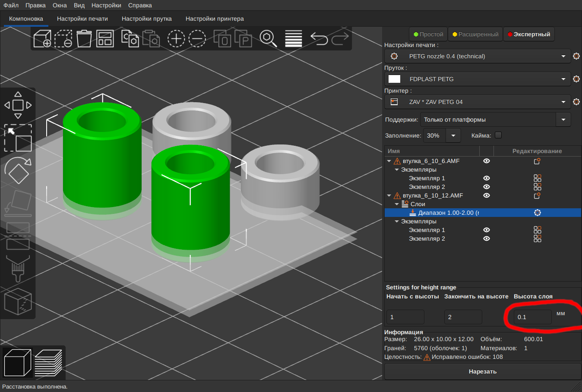Copy the selected object
Screen dimensions: 582x392
click(x=130, y=38)
